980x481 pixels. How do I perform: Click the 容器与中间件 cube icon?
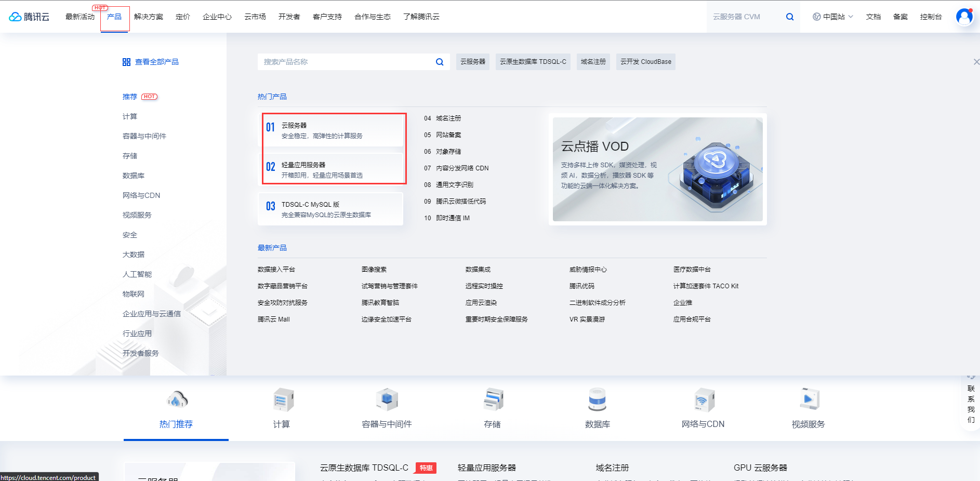(x=387, y=400)
